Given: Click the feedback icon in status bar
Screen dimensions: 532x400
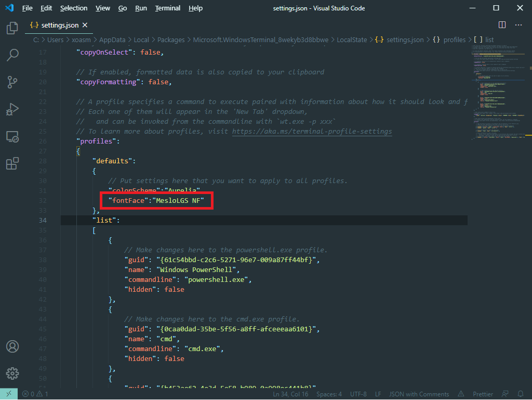Looking at the screenshot, I should tap(505, 394).
